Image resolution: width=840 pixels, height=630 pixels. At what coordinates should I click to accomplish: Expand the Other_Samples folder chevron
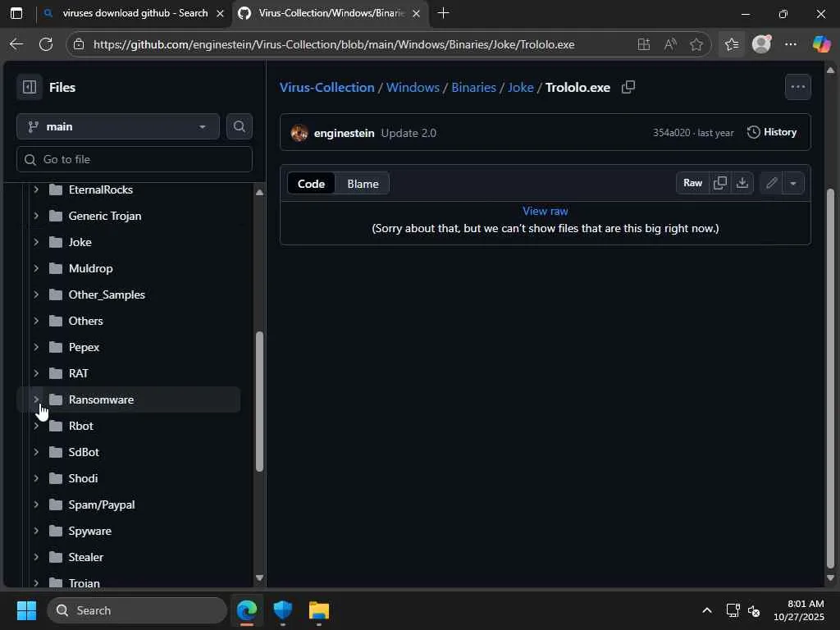tap(36, 294)
